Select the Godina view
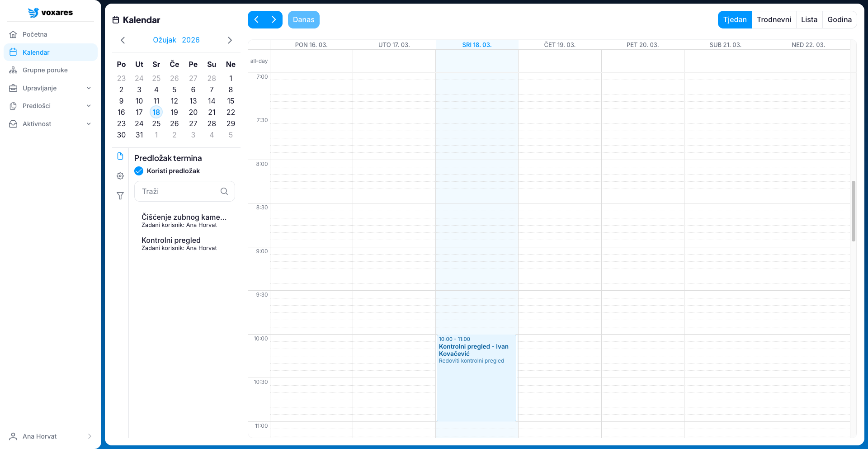868x449 pixels. [x=839, y=20]
